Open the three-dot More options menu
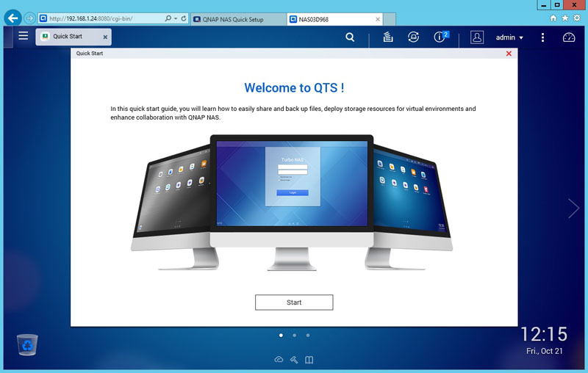Viewport: 588px width, 373px height. pyautogui.click(x=542, y=37)
